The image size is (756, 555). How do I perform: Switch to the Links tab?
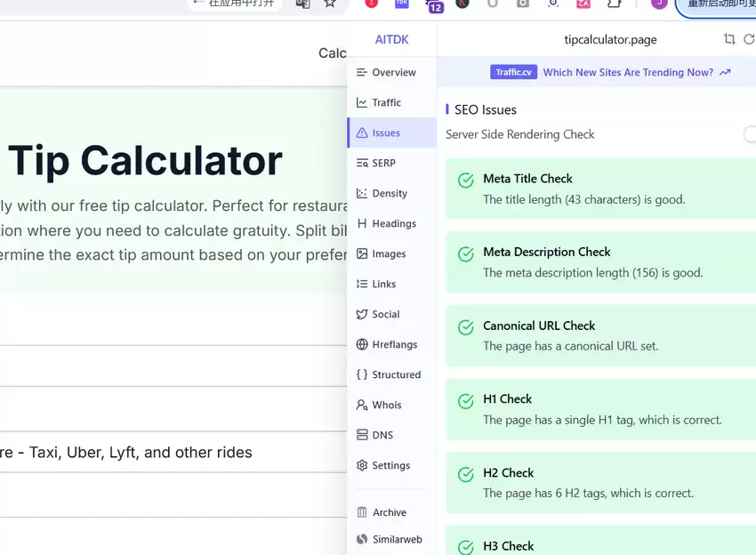[391, 284]
